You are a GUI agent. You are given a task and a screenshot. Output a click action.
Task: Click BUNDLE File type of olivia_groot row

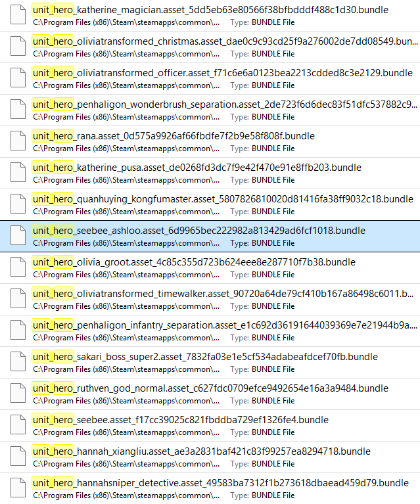coord(273,275)
